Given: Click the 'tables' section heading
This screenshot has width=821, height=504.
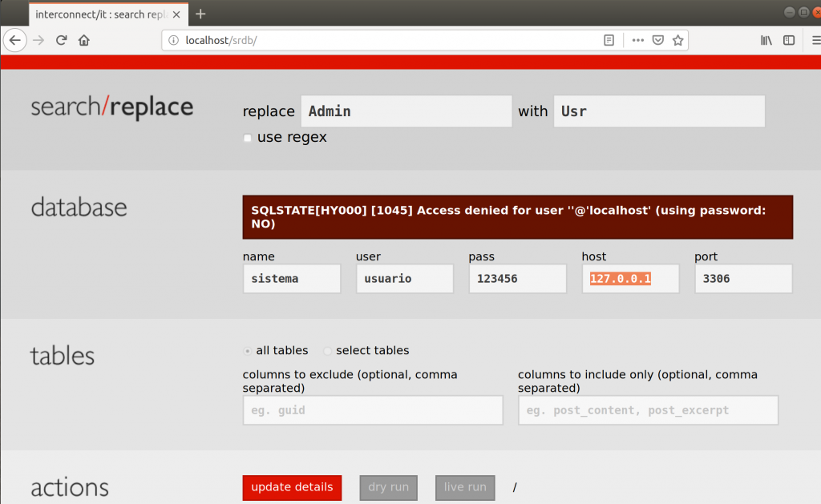Looking at the screenshot, I should (x=63, y=356).
